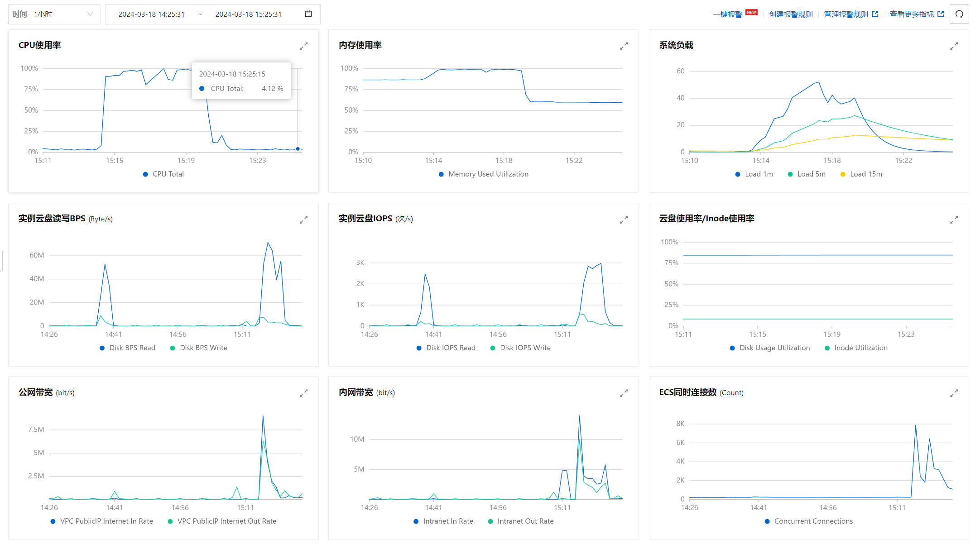Expand the 云盘使用率/Inode使用率 chart
This screenshot has height=544, width=980.
pos(954,220)
